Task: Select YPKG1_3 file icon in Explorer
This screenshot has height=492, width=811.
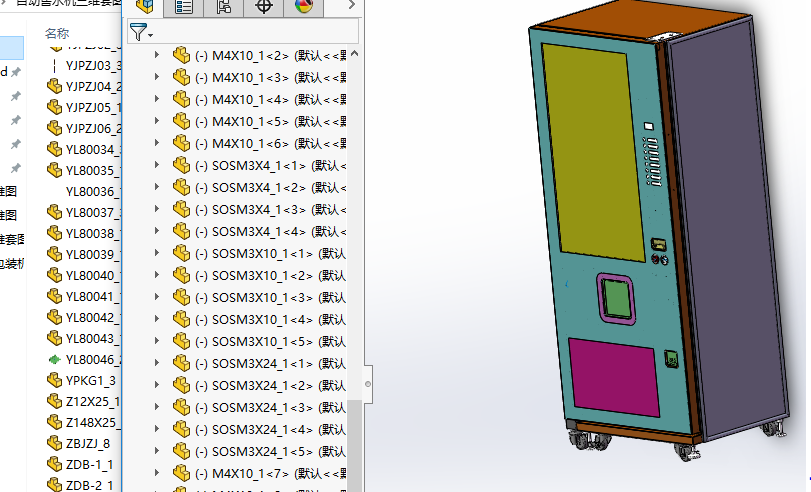Action: pyautogui.click(x=54, y=380)
